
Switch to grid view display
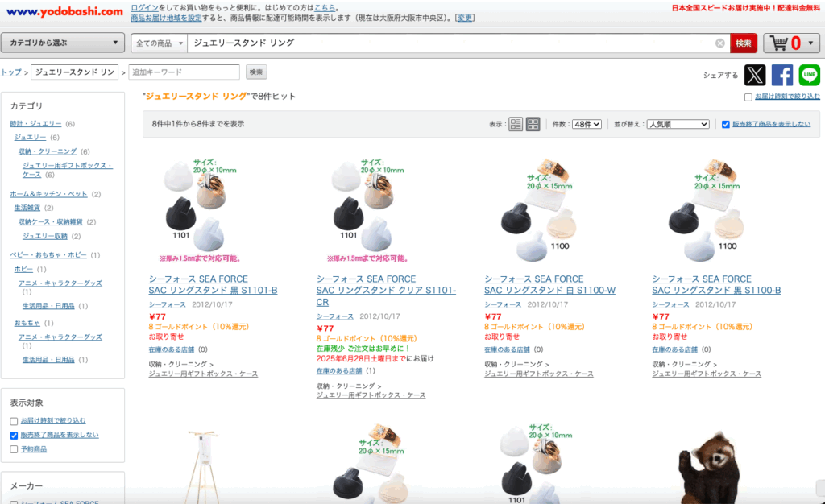point(533,124)
